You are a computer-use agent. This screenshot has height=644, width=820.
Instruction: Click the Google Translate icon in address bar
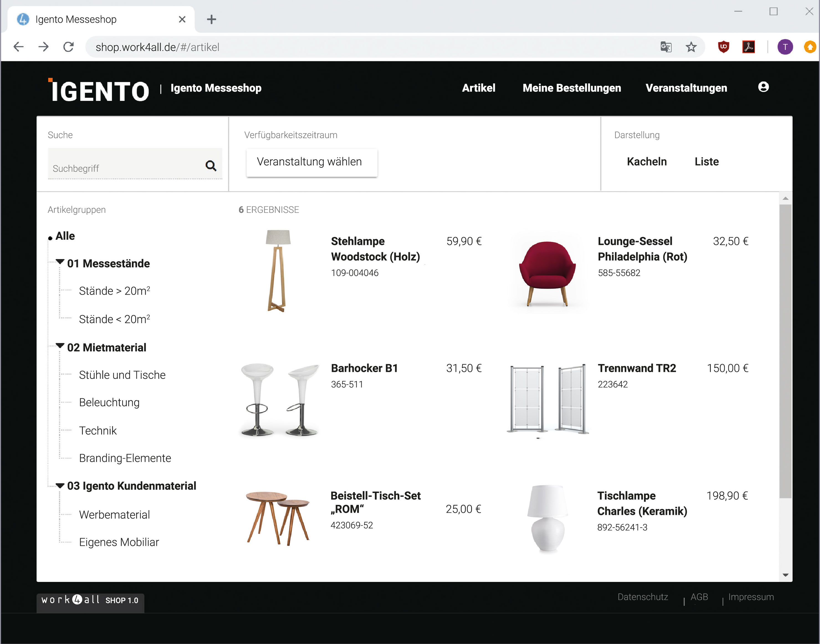click(666, 47)
